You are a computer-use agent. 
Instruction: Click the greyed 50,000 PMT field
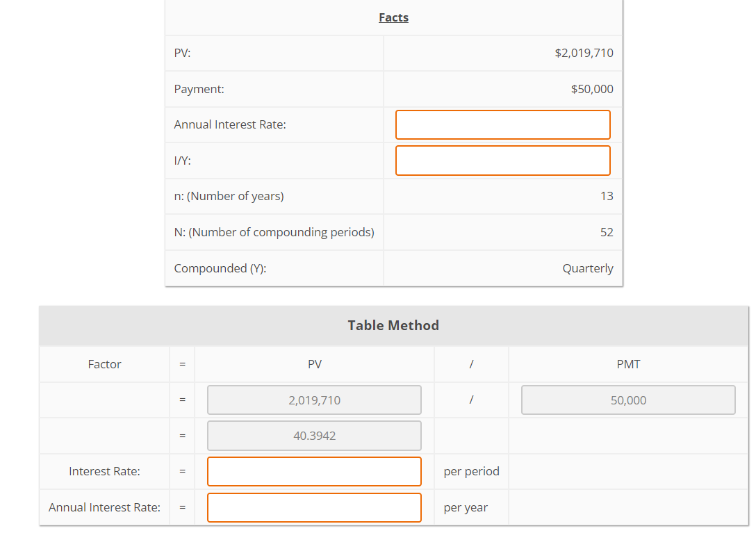point(628,400)
